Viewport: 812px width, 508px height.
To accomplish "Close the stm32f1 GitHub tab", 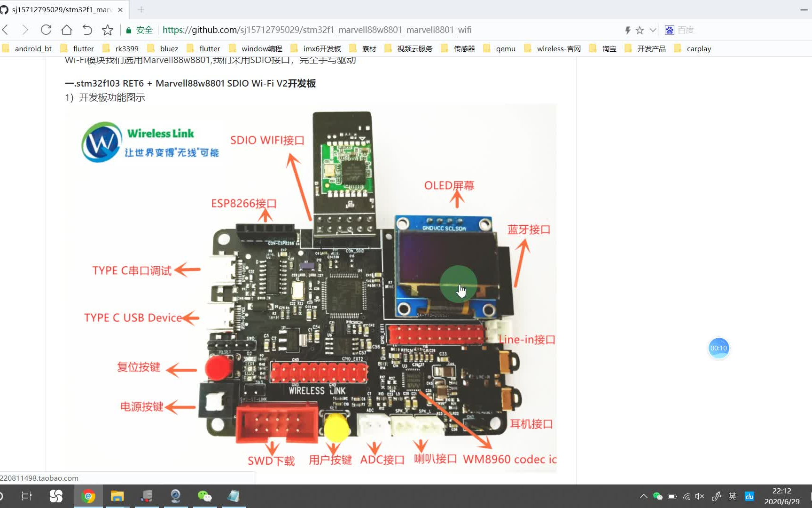I will tap(120, 9).
